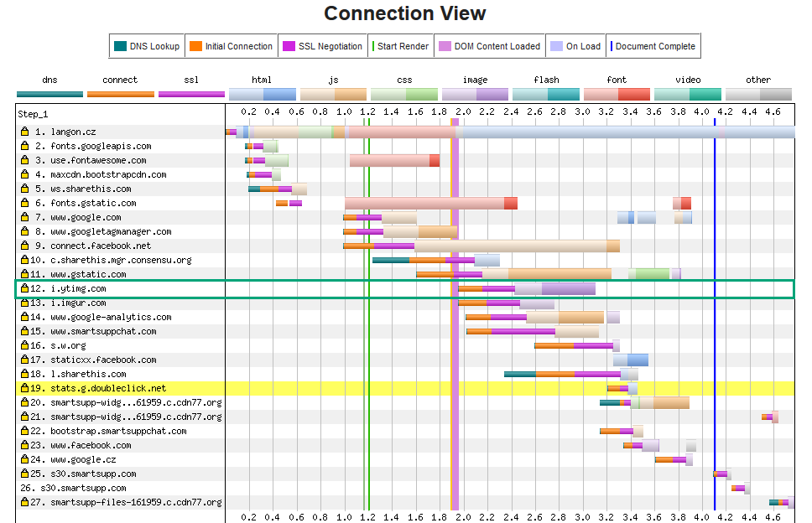Click the lock icon beside www.google.com
812x523 pixels.
click(24, 217)
